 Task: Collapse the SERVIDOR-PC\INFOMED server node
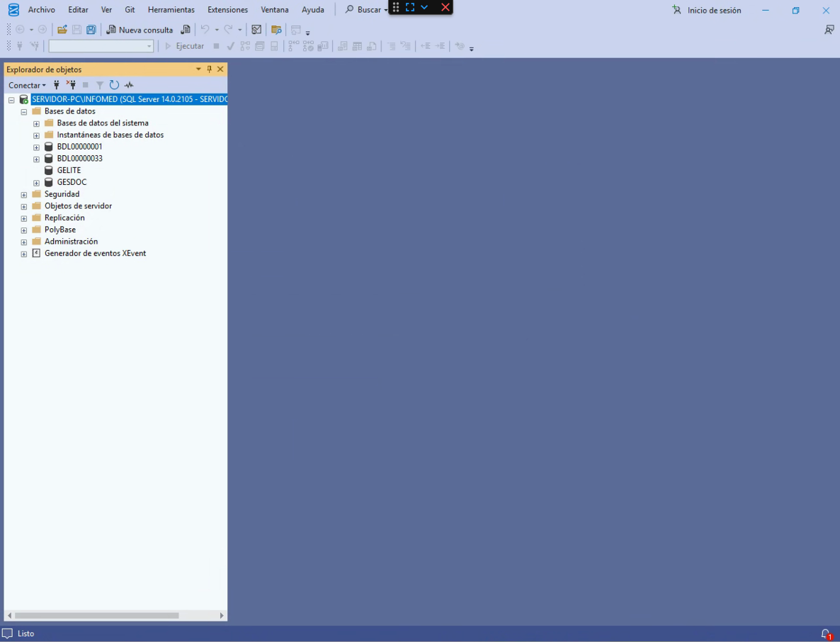pyautogui.click(x=11, y=100)
